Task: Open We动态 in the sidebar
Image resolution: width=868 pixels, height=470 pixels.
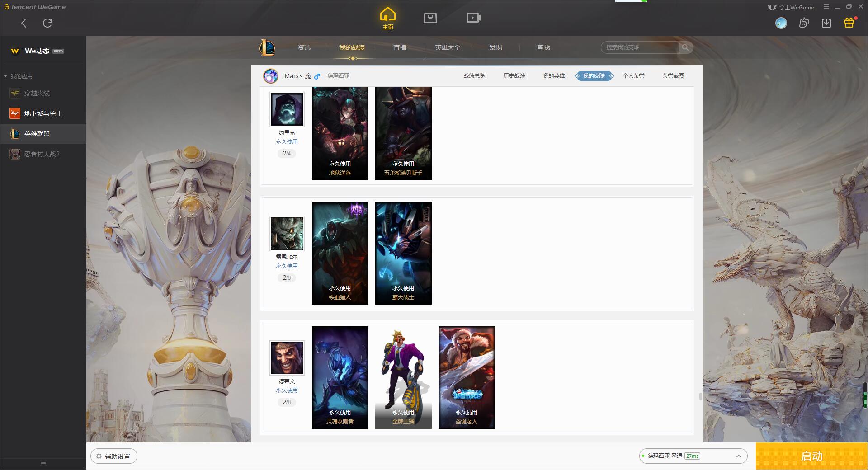Action: pos(43,51)
